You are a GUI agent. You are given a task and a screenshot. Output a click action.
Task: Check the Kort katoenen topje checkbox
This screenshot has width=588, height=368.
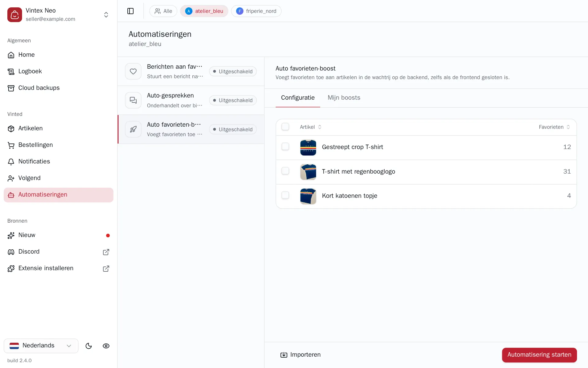[285, 195]
